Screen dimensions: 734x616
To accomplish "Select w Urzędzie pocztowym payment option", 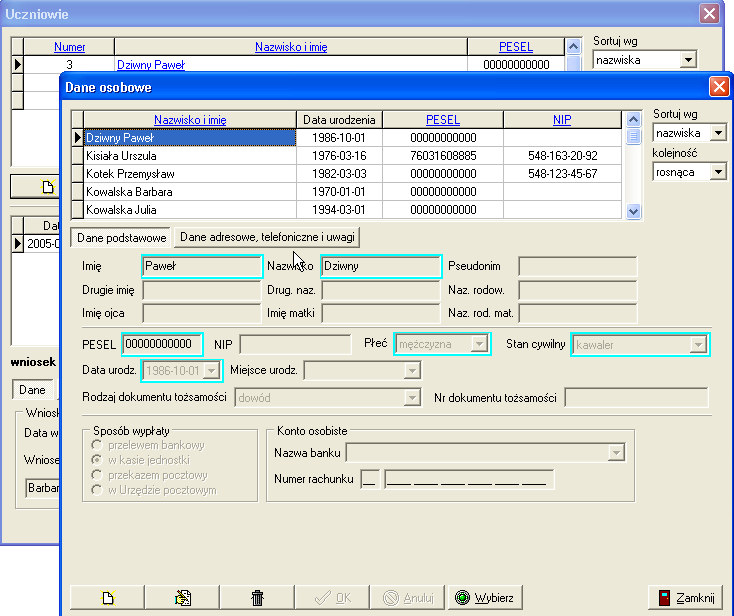I will click(97, 490).
